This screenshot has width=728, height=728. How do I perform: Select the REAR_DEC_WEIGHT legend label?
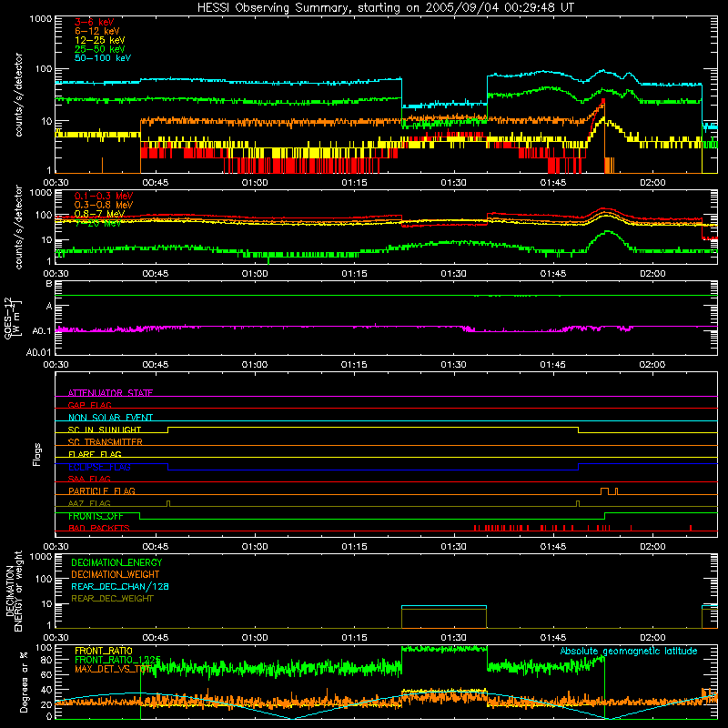[x=112, y=599]
